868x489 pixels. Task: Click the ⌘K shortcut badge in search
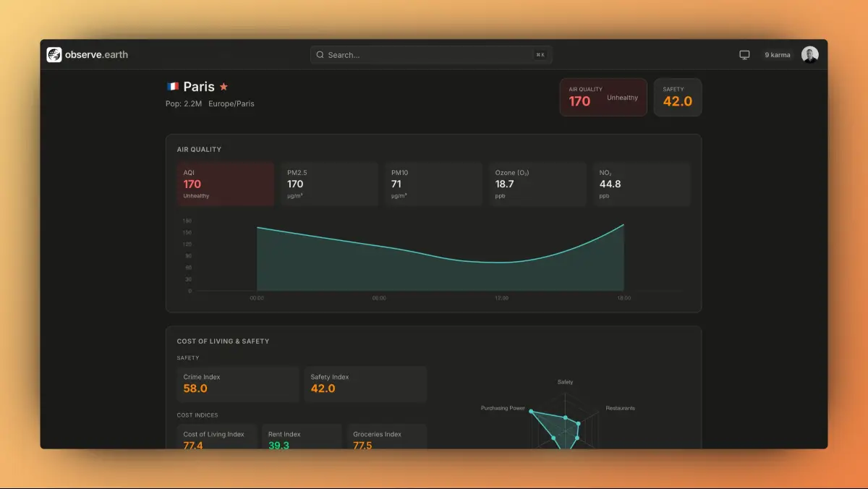pyautogui.click(x=540, y=55)
